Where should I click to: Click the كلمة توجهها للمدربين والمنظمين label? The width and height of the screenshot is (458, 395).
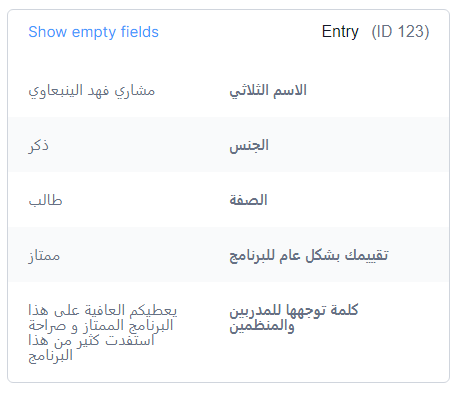[294, 318]
